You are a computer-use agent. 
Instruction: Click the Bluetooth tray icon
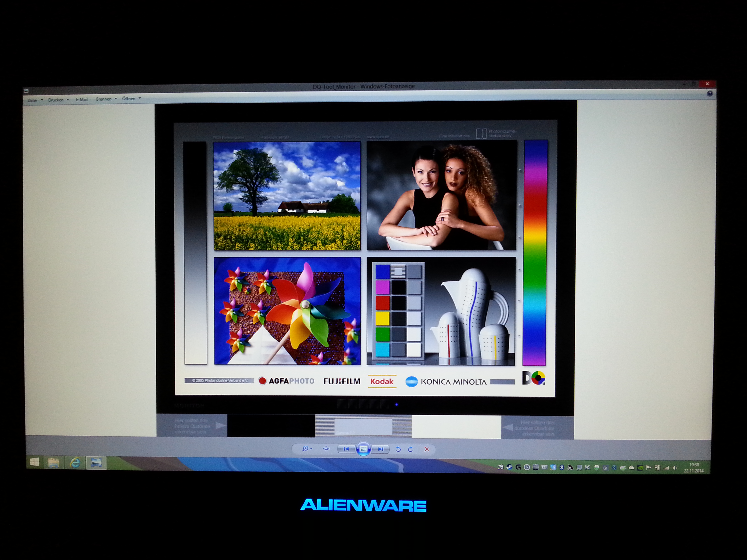coord(562,468)
